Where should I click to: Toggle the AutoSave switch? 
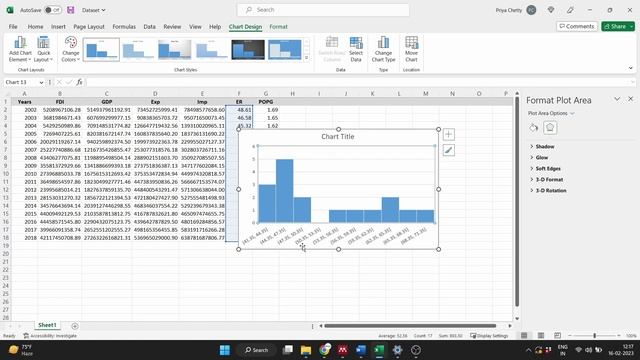53,10
